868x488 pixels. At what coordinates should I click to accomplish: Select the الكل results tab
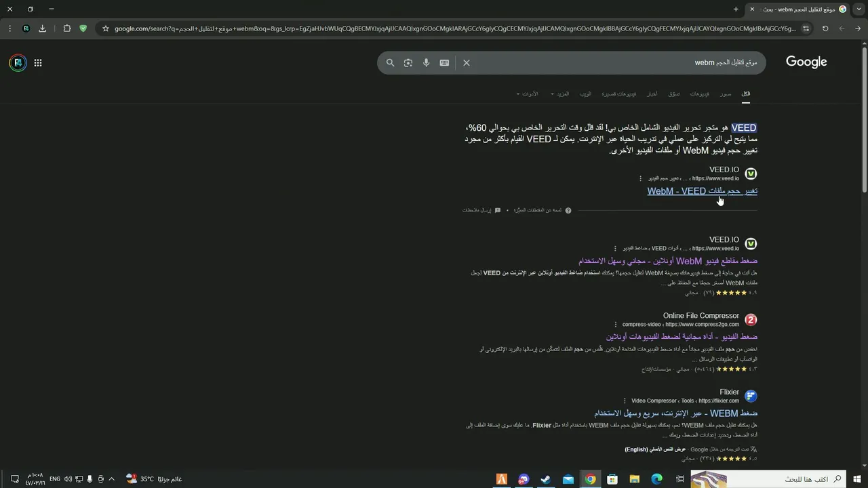click(x=746, y=94)
